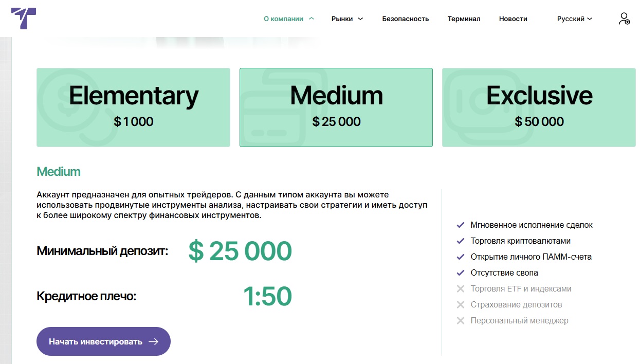
Task: Open the Новости page
Action: (513, 19)
